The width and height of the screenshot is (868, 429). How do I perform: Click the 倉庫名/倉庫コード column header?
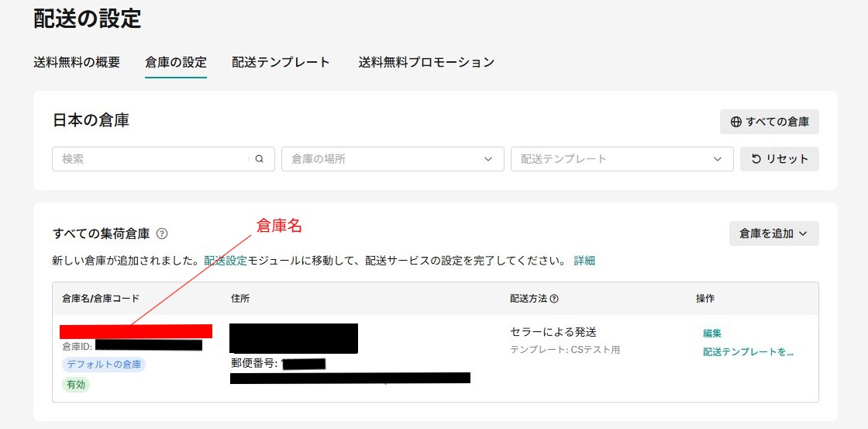coord(101,298)
